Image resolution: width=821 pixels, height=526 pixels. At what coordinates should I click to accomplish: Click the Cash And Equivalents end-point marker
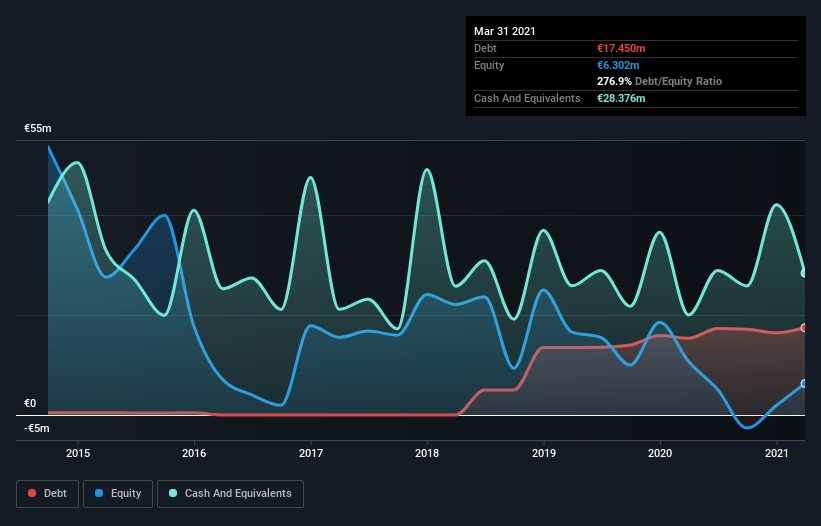(x=804, y=273)
